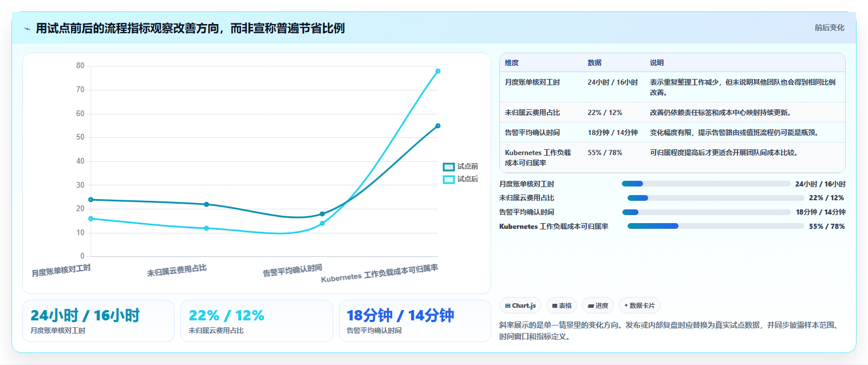Click the 数据卡片 chip

(x=640, y=306)
